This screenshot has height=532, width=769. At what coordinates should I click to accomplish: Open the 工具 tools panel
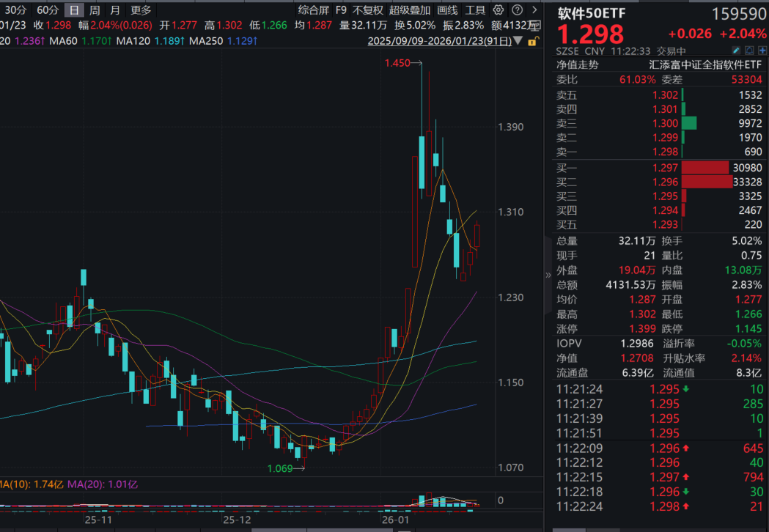477,10
